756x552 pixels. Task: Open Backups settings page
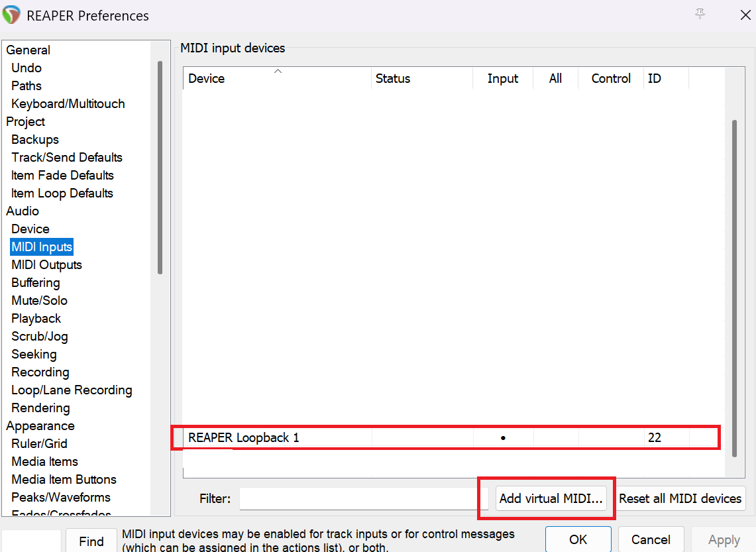tap(35, 139)
